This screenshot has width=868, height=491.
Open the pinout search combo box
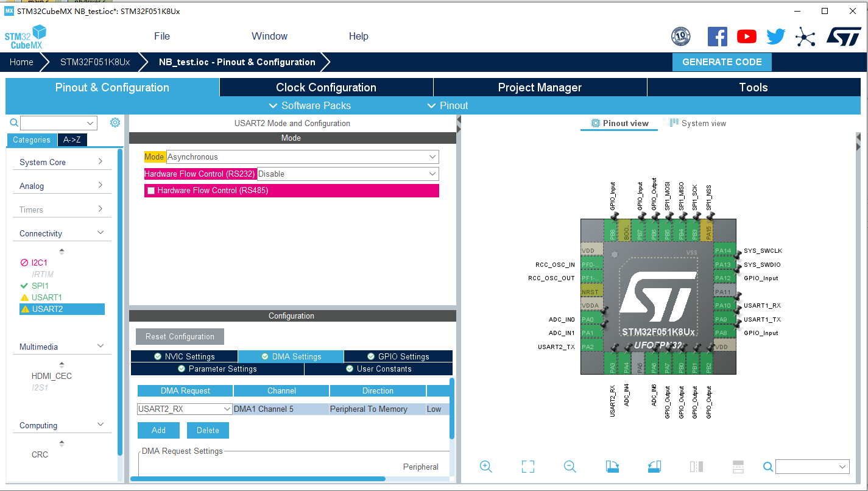[812, 467]
